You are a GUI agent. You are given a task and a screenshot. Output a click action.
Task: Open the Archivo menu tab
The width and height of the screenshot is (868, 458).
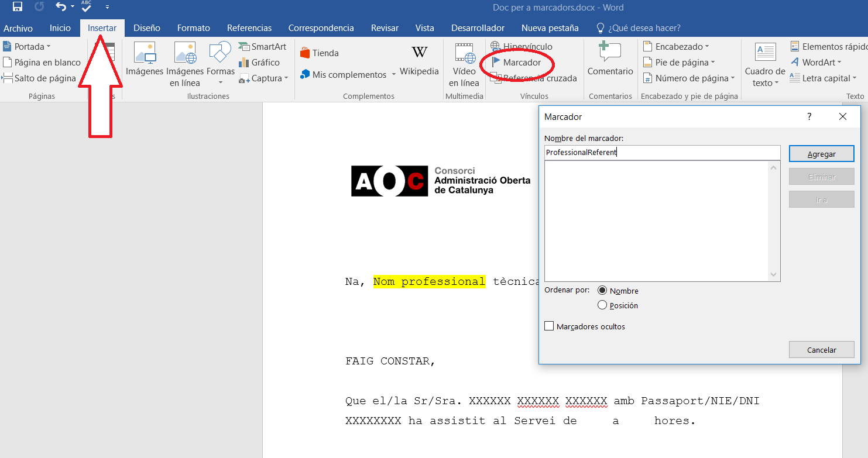18,28
